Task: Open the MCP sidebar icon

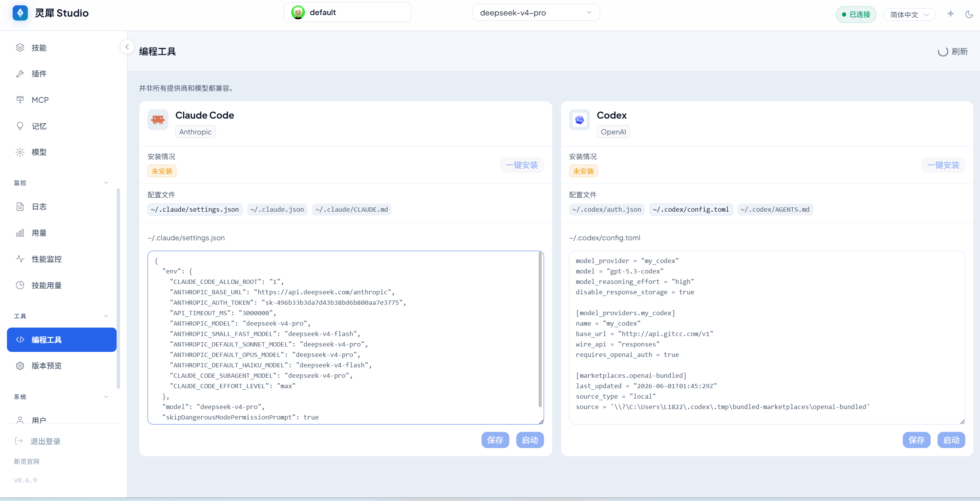Action: 20,100
